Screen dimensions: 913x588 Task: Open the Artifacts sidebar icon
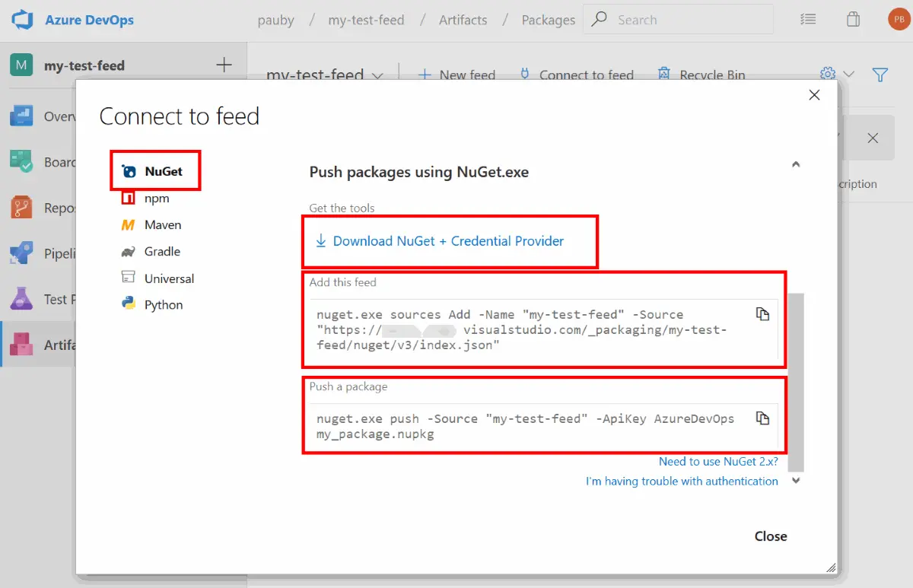point(21,345)
